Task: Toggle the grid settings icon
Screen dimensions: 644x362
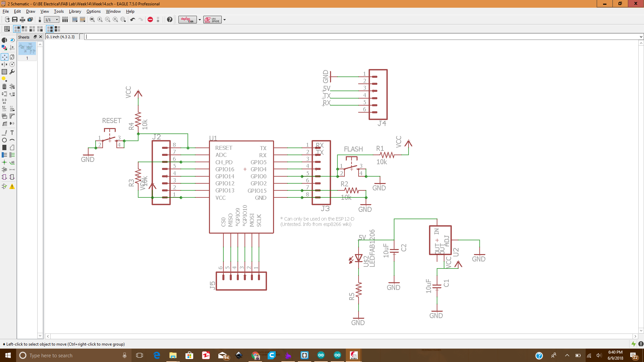Action: [x=7, y=29]
